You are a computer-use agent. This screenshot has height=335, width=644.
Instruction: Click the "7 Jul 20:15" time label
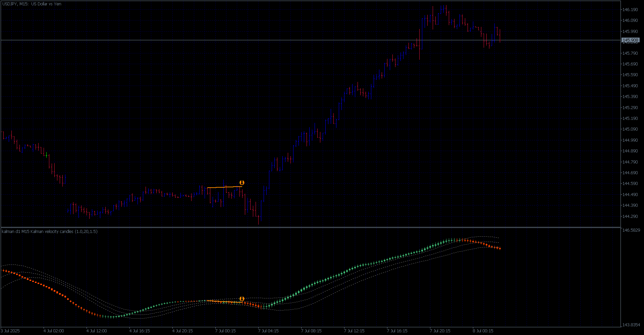(440, 331)
